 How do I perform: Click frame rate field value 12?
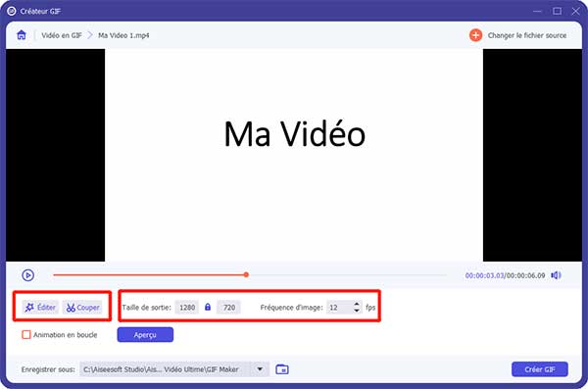339,308
